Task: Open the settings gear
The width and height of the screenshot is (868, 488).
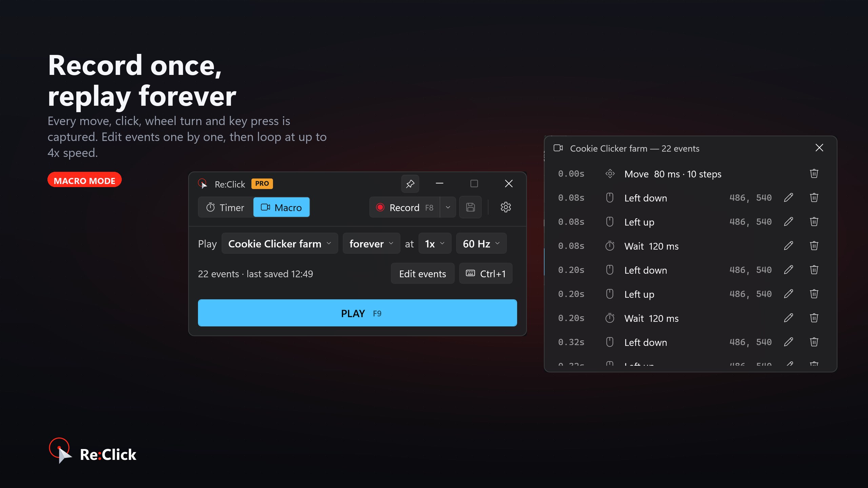Action: pyautogui.click(x=506, y=207)
